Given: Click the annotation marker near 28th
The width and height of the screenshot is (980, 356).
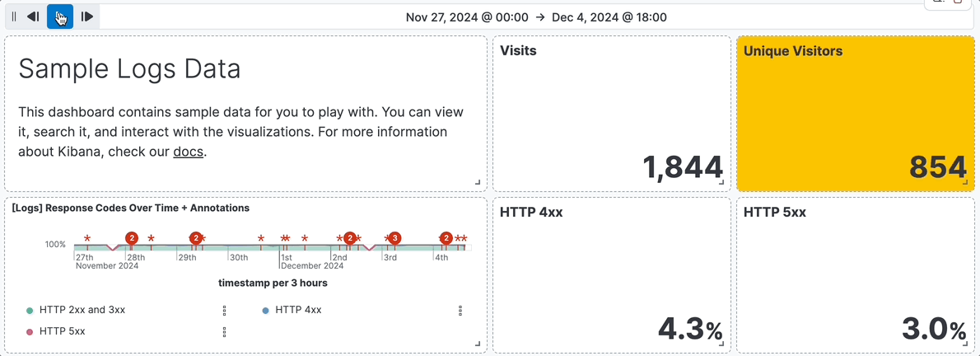Looking at the screenshot, I should (132, 238).
